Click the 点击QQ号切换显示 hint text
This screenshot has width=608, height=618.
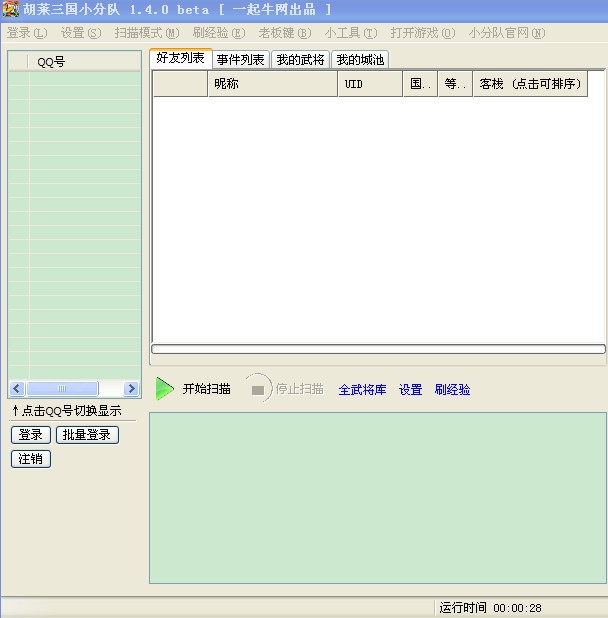[x=67, y=411]
